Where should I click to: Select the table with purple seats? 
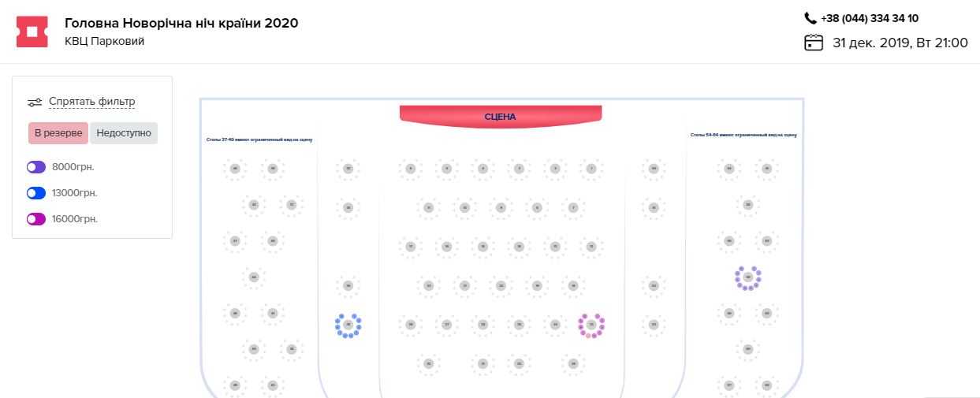click(x=747, y=277)
